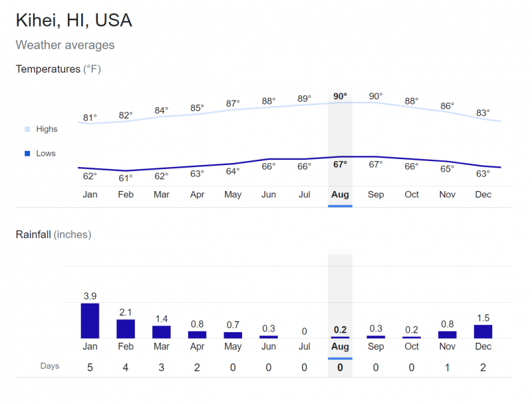Select the Dec month label
The height and width of the screenshot is (404, 532).
coord(483,194)
